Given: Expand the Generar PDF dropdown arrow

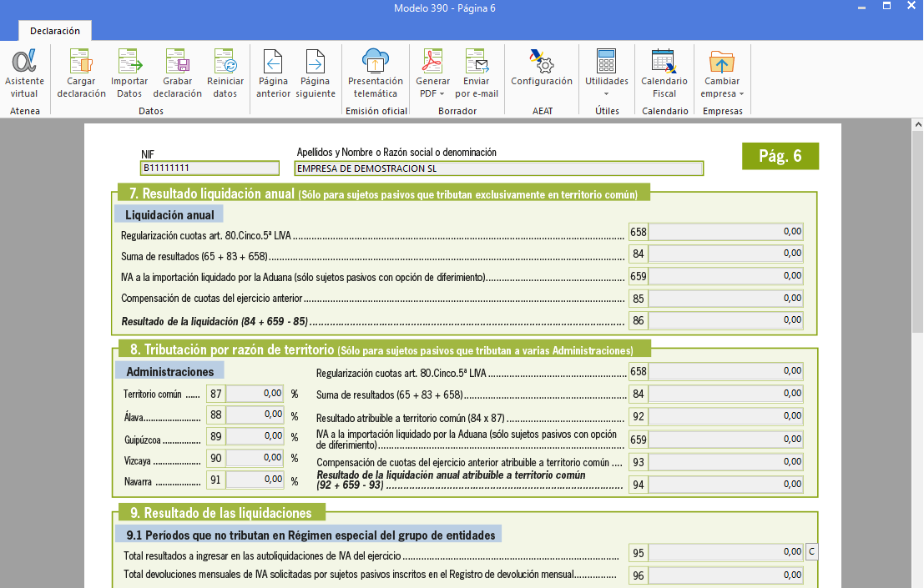Looking at the screenshot, I should (442, 94).
